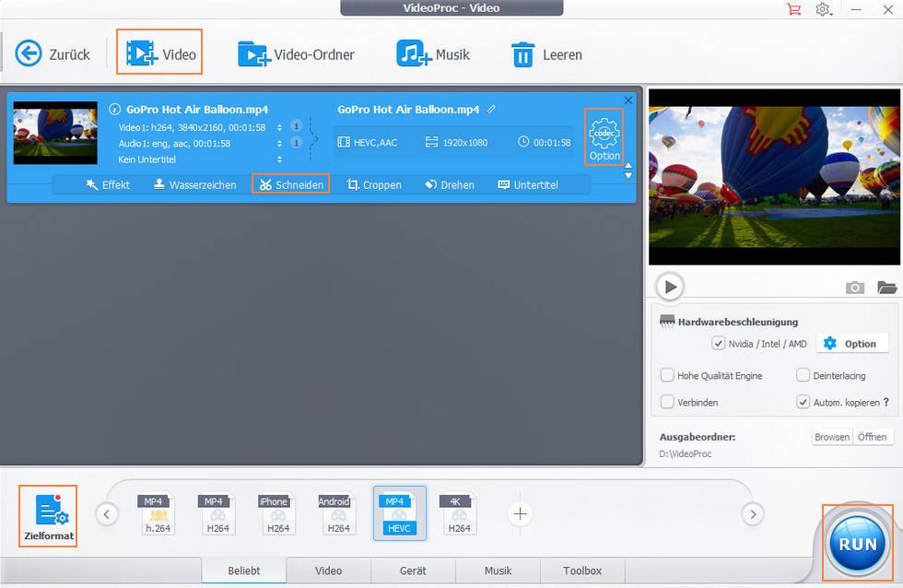The image size is (903, 588).
Task: Open Zielformat target format settings
Action: click(48, 516)
